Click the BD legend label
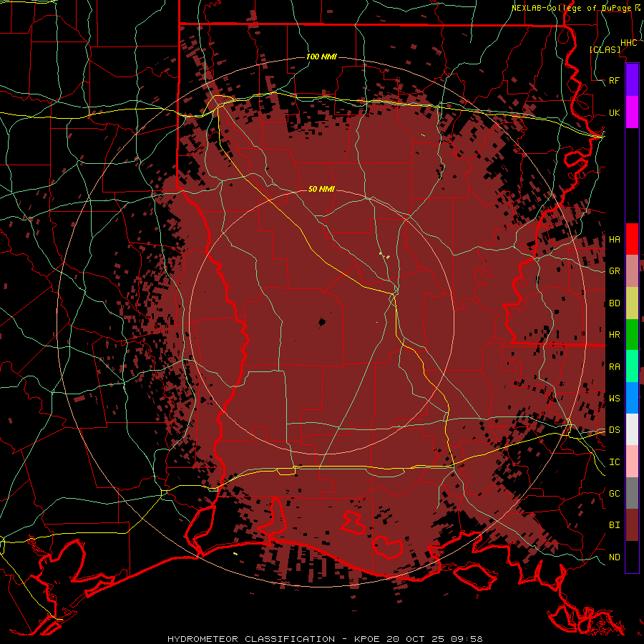 pyautogui.click(x=614, y=303)
